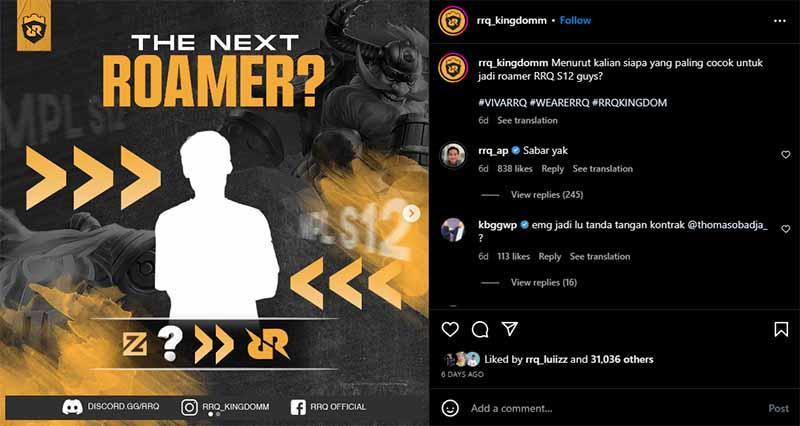Save post with bookmark icon
Screen dimensions: 800x426
tap(781, 330)
